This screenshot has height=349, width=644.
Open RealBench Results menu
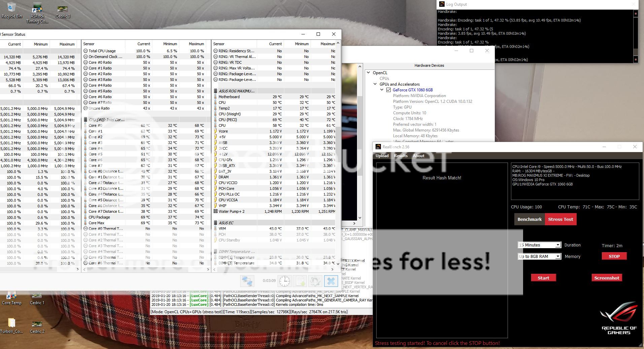[x=401, y=156]
